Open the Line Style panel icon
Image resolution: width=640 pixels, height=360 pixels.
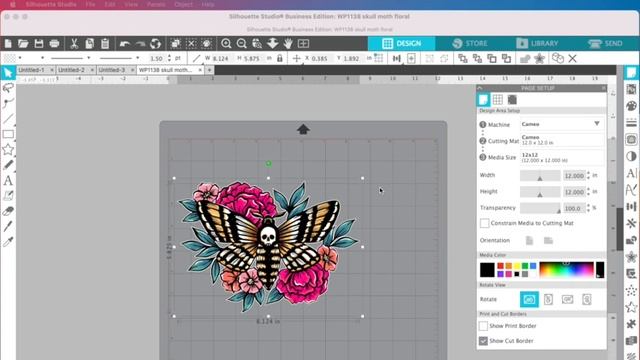click(x=631, y=123)
